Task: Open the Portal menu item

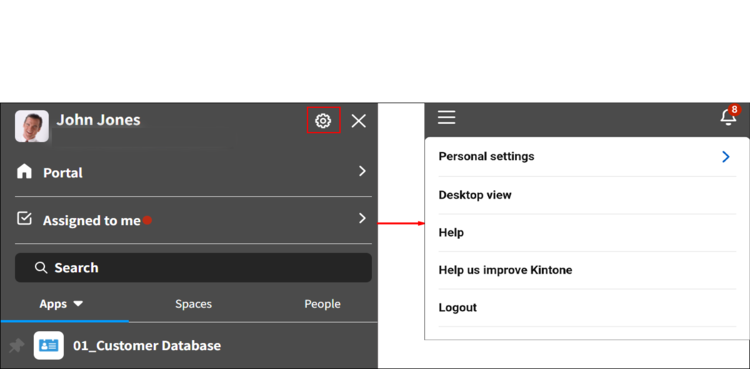Action: pyautogui.click(x=63, y=173)
